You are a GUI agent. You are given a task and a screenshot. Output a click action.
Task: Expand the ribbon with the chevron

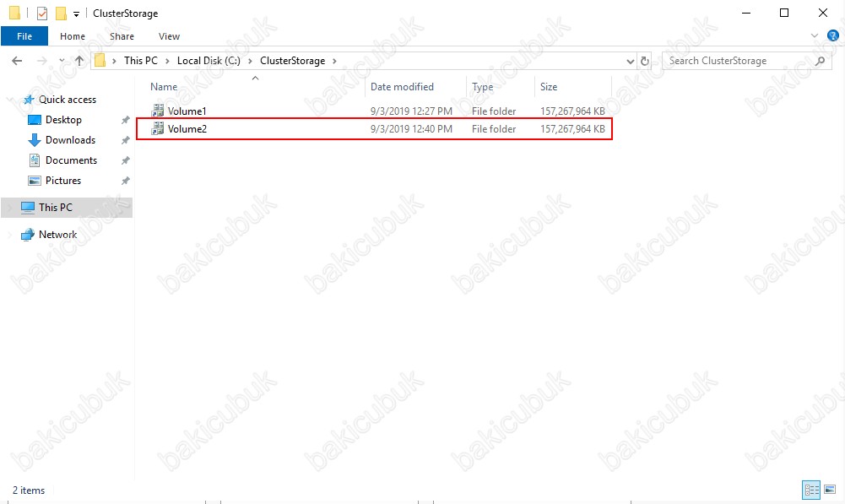pyautogui.click(x=815, y=36)
